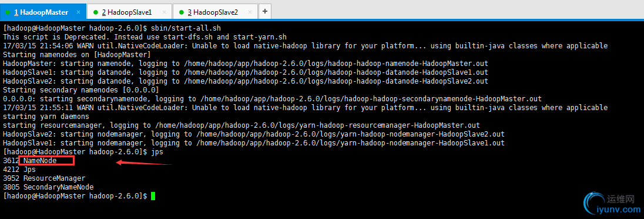Image resolution: width=644 pixels, height=219 pixels.
Task: Click the 'NameNode' process entry
Action: 40,161
